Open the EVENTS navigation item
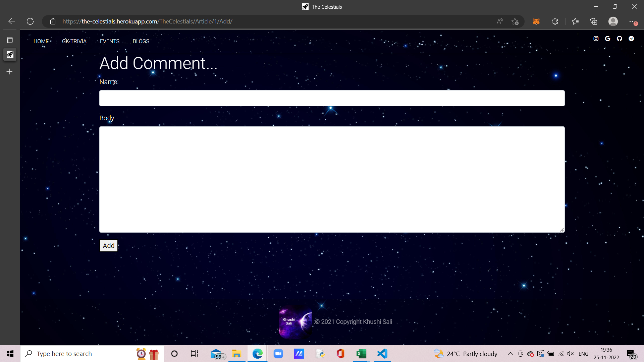The image size is (644, 362). coord(110,41)
